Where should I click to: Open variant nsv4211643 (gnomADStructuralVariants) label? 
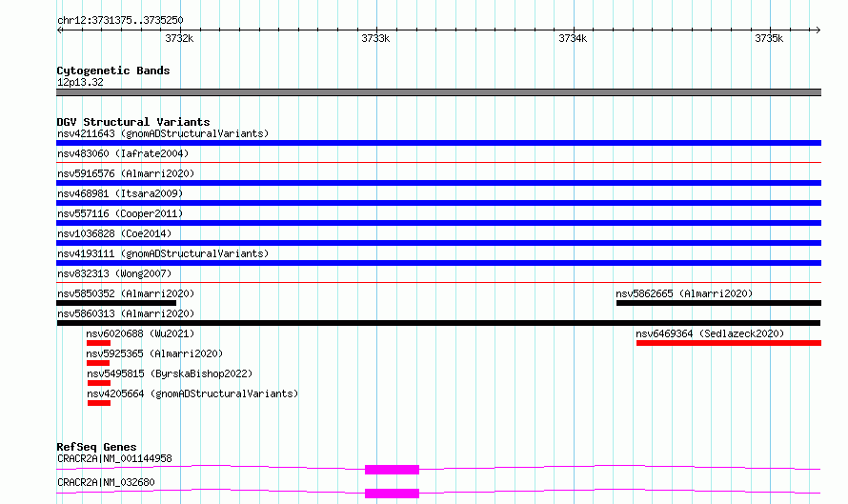pos(163,133)
